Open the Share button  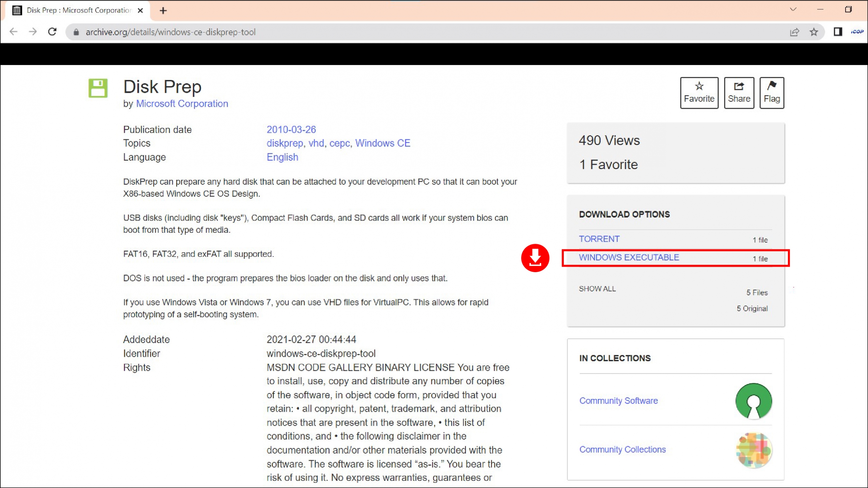pyautogui.click(x=739, y=93)
